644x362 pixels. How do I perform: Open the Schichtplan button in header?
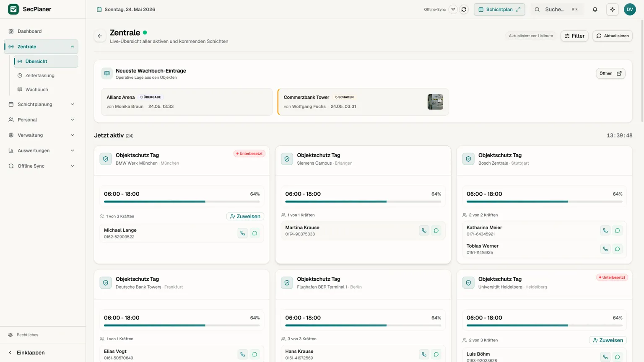point(499,9)
